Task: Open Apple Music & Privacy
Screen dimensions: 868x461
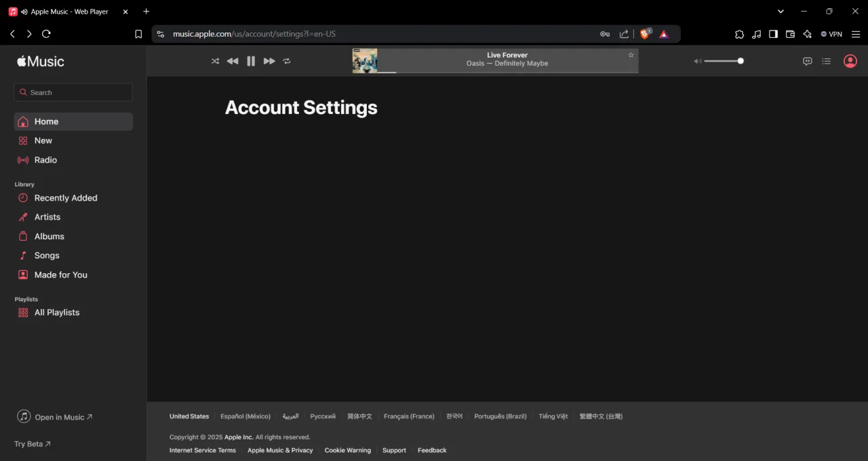Action: pos(280,450)
